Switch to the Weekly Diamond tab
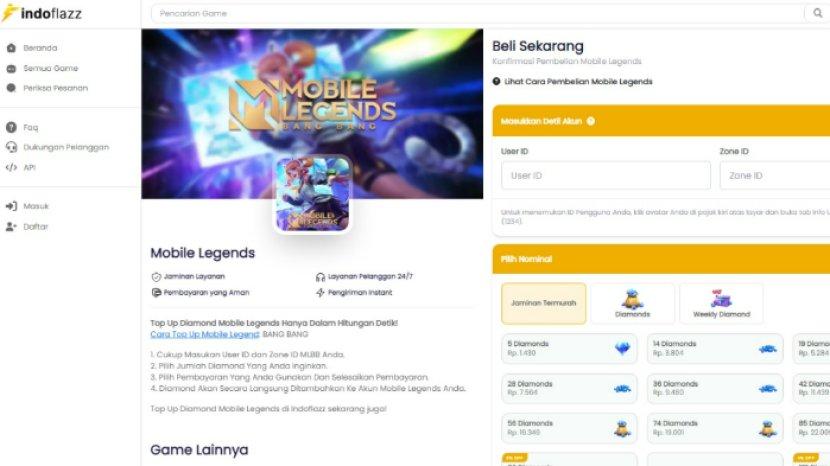This screenshot has height=466, width=830. (721, 303)
